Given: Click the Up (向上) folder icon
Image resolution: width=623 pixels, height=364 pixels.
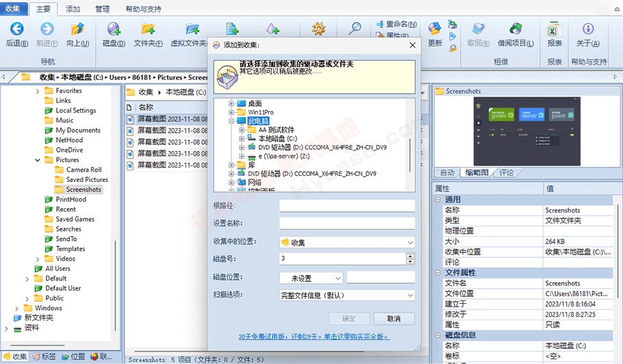Looking at the screenshot, I should point(77,29).
